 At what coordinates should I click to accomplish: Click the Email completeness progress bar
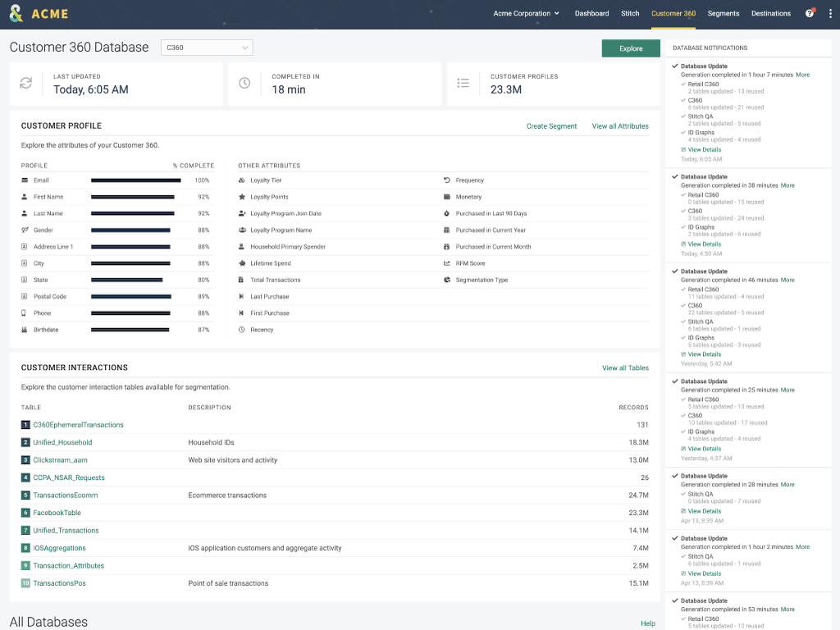click(135, 180)
